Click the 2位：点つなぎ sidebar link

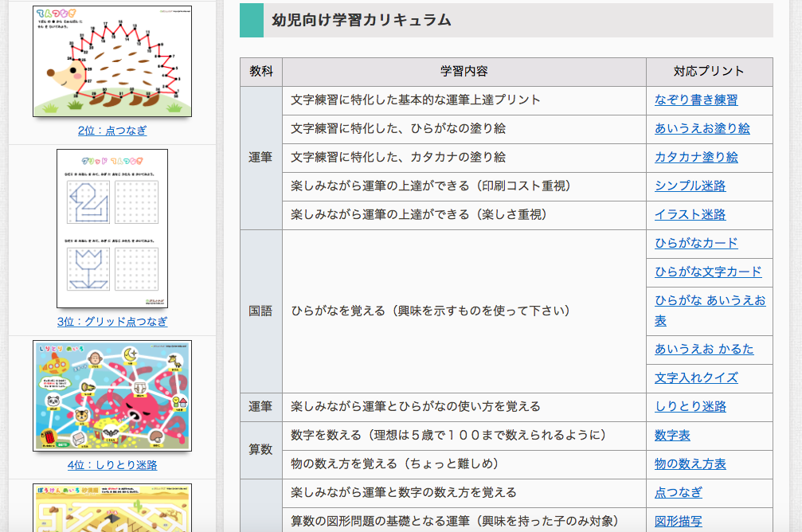[x=112, y=131]
